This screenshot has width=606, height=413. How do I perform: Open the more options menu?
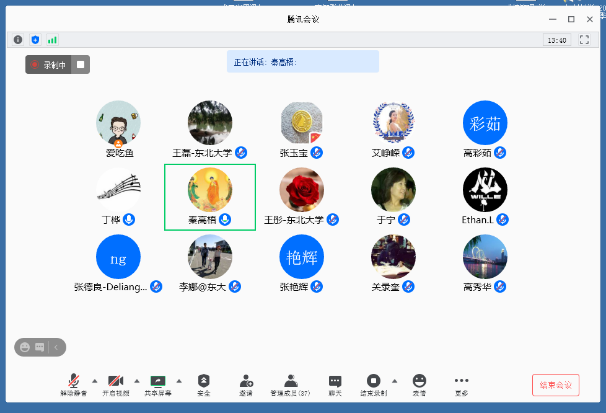(x=461, y=383)
